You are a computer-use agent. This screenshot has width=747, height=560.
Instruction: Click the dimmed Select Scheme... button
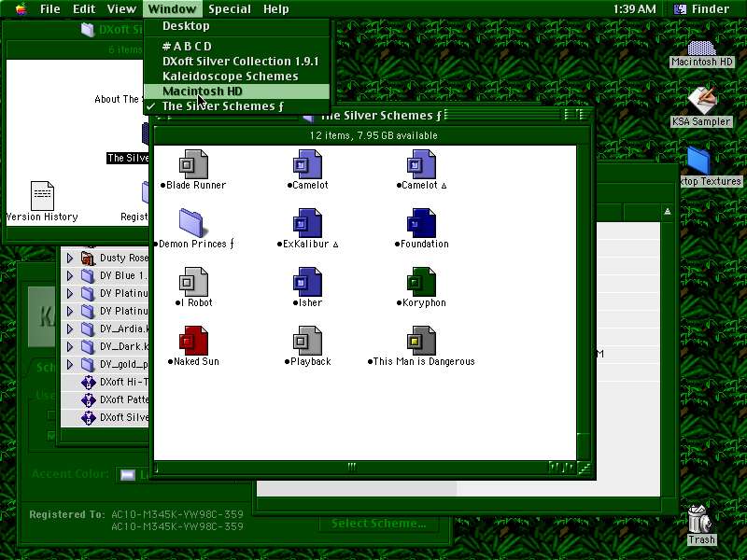[x=379, y=524]
